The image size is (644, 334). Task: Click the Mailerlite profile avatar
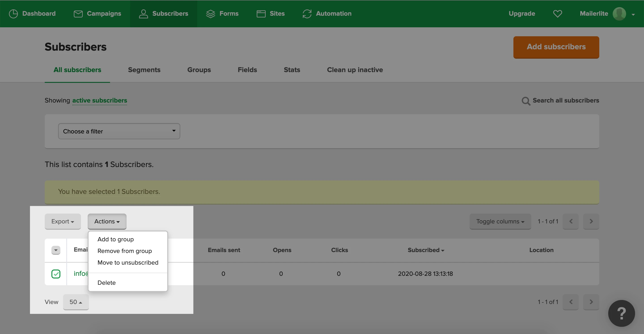point(619,14)
